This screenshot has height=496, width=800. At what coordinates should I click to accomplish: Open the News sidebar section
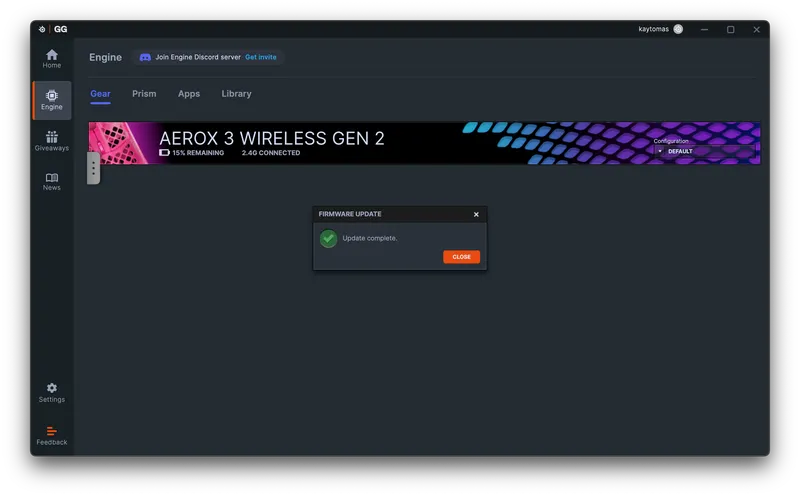point(52,182)
